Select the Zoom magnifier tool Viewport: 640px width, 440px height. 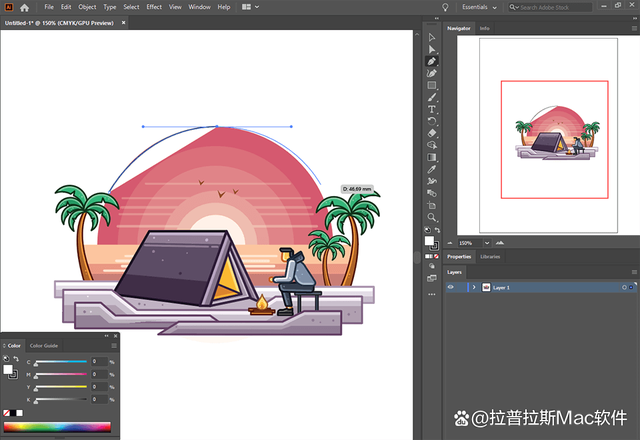[431, 217]
